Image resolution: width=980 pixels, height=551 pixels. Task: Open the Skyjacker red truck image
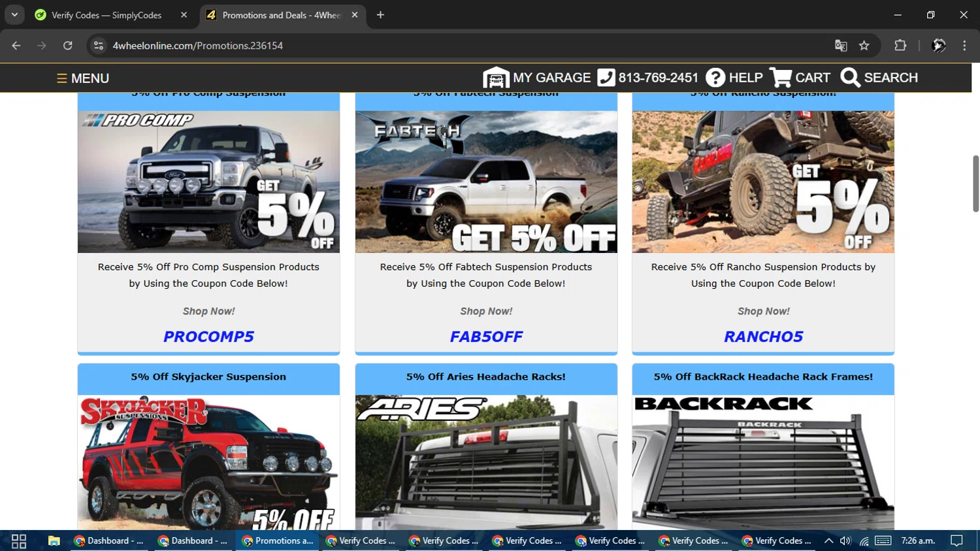pos(208,462)
